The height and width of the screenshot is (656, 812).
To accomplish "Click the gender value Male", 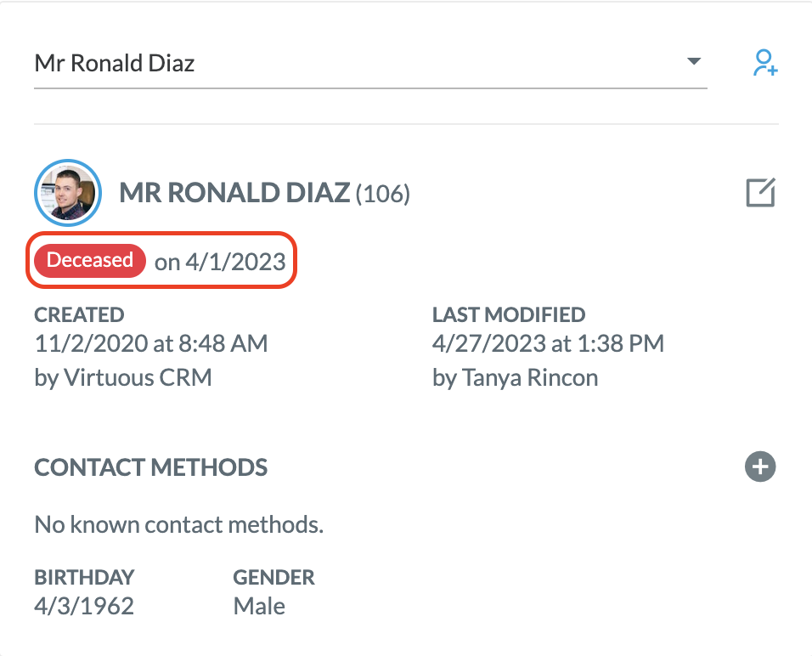I will click(x=259, y=606).
